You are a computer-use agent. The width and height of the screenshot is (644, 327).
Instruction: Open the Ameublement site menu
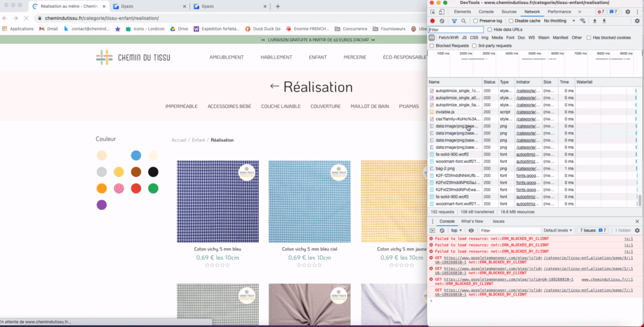(x=226, y=57)
